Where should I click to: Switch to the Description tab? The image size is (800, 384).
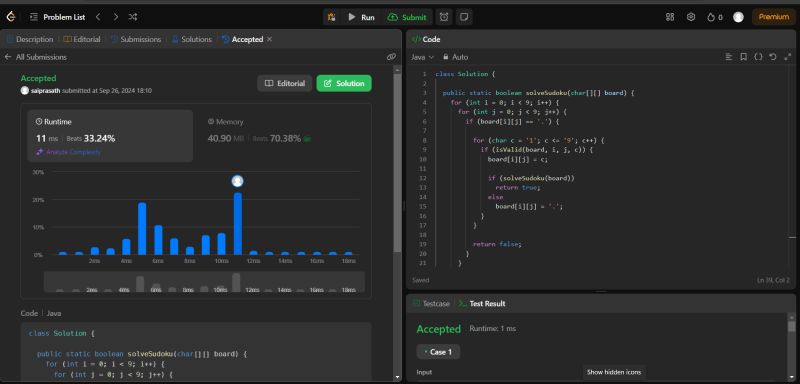coord(30,39)
